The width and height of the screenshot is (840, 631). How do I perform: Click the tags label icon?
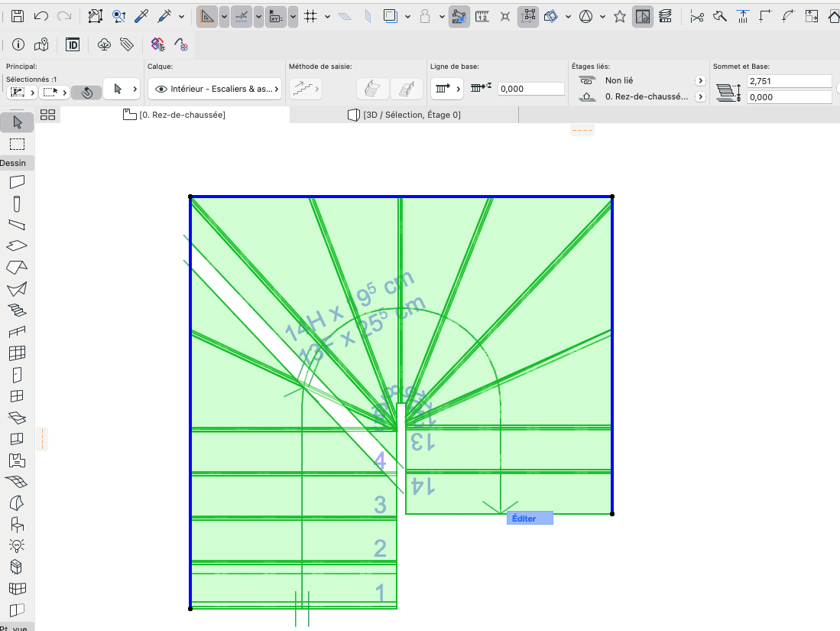[x=127, y=44]
